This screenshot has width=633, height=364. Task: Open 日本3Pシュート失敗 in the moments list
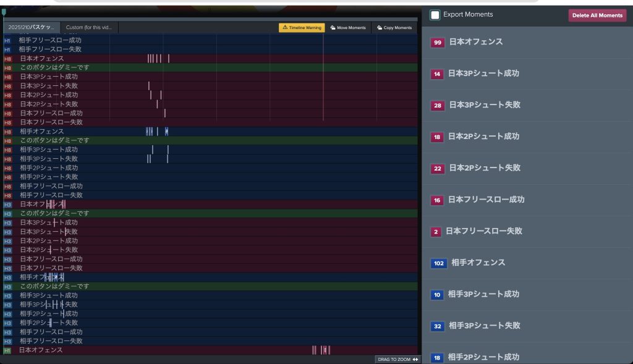[485, 105]
